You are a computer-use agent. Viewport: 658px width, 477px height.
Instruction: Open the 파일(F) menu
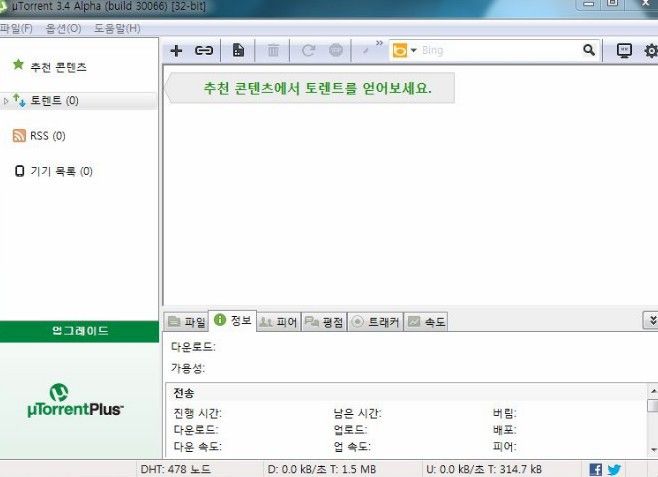tap(16, 29)
